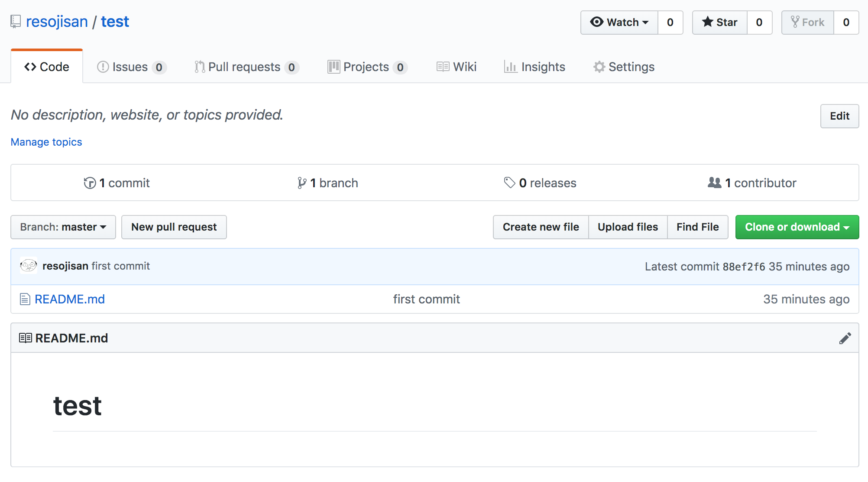Click the resojisan avatar thumbnail

29,266
